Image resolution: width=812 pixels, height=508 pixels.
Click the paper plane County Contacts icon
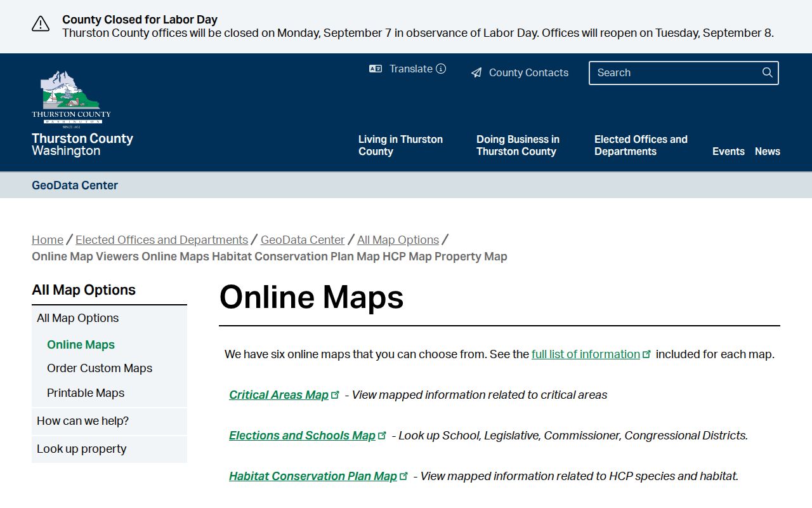(476, 73)
